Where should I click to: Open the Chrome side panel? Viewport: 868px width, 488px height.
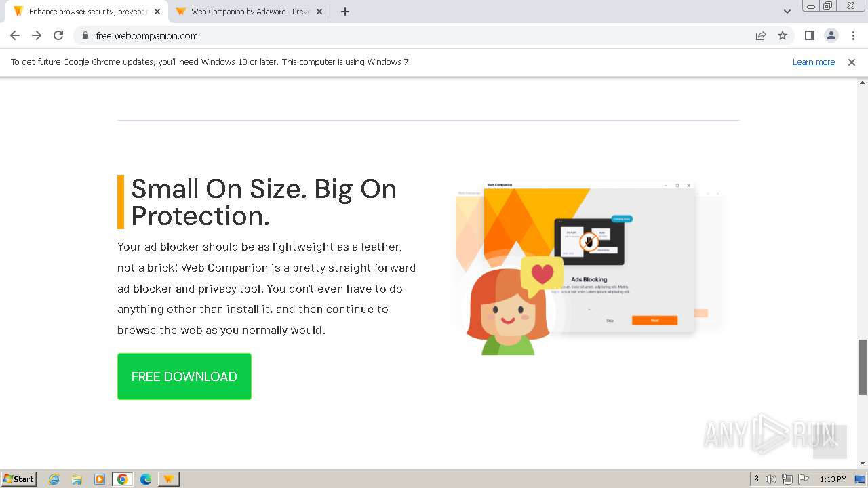tap(809, 35)
